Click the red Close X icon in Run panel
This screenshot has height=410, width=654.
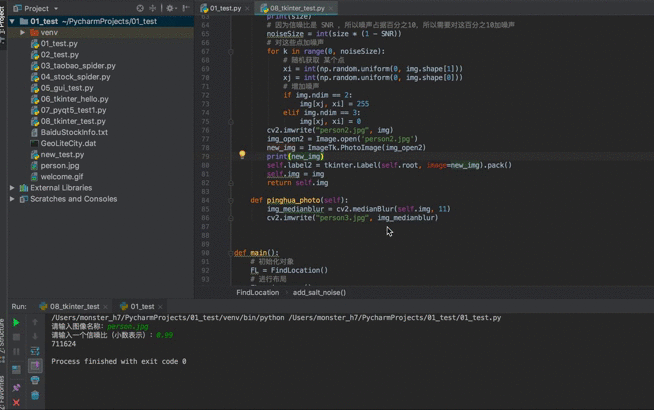pyautogui.click(x=16, y=402)
